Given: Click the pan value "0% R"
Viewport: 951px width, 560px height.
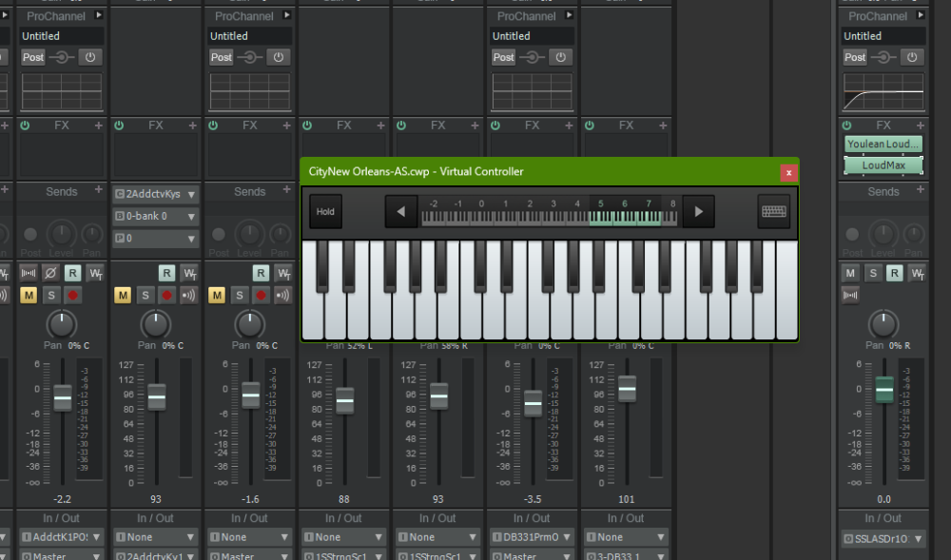Looking at the screenshot, I should (x=900, y=345).
